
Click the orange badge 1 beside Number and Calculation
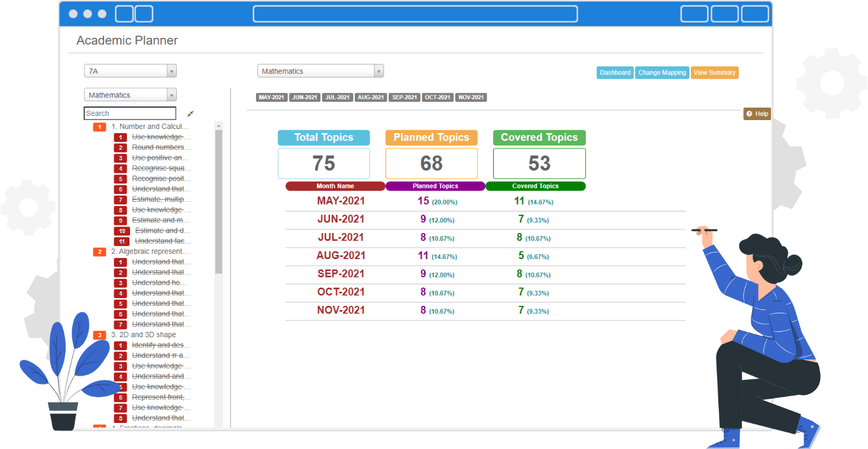(x=99, y=127)
